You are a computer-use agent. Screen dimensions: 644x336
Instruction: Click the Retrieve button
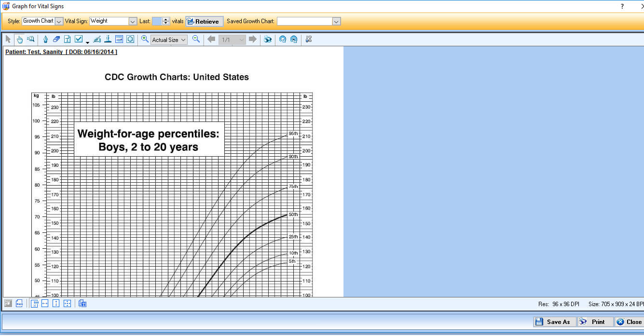tap(204, 21)
